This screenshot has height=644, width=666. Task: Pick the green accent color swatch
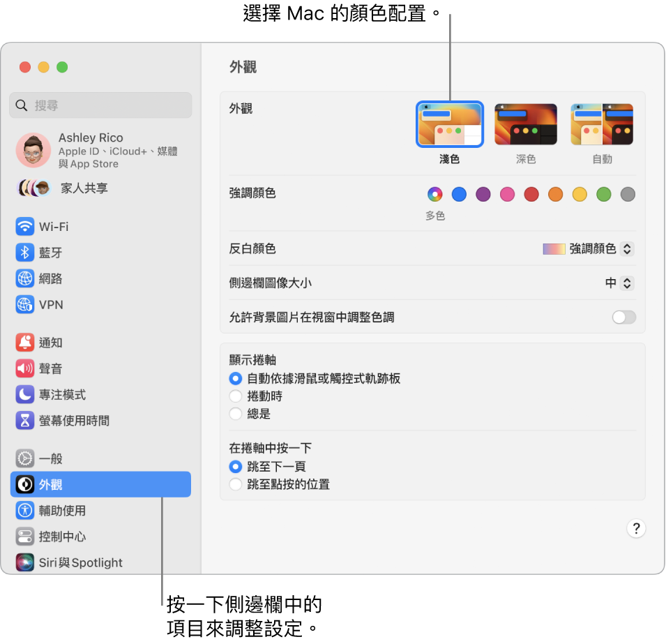coord(603,194)
